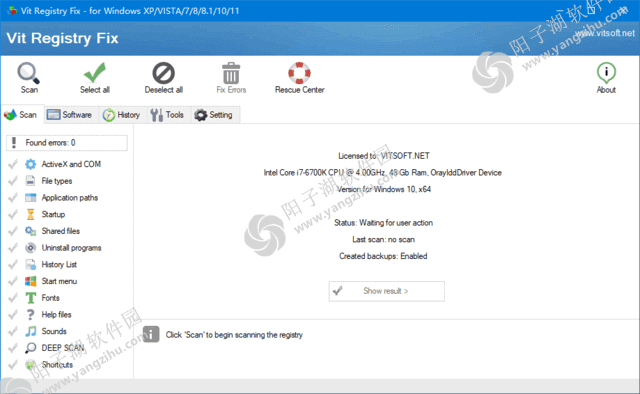The height and width of the screenshot is (394, 640).
Task: Toggle the Startup checkmark
Action: [x=13, y=214]
